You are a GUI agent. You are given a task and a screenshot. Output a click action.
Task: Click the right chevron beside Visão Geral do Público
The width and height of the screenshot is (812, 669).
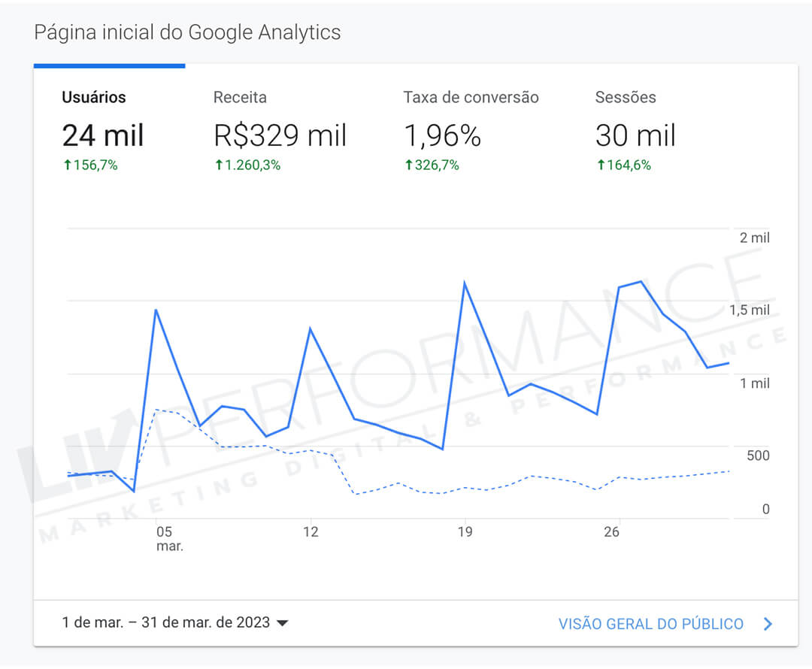point(768,624)
